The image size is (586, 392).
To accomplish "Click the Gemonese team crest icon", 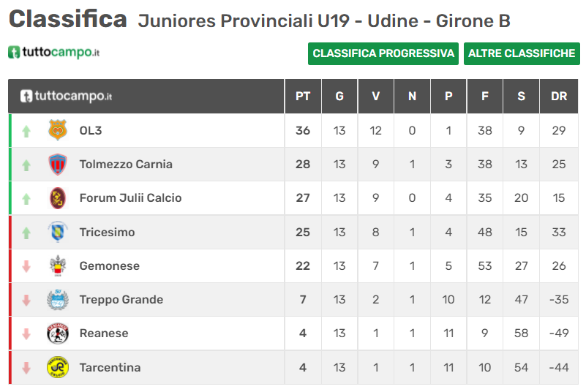I will pos(57,266).
